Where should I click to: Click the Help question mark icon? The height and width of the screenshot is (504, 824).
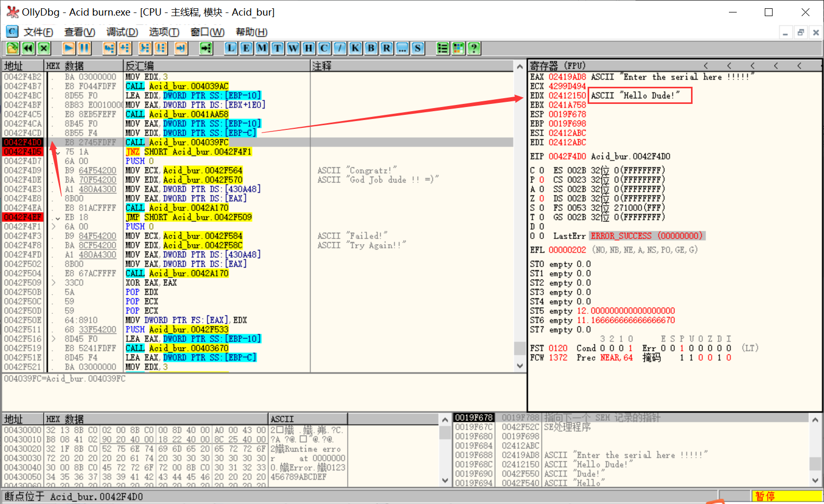point(474,48)
